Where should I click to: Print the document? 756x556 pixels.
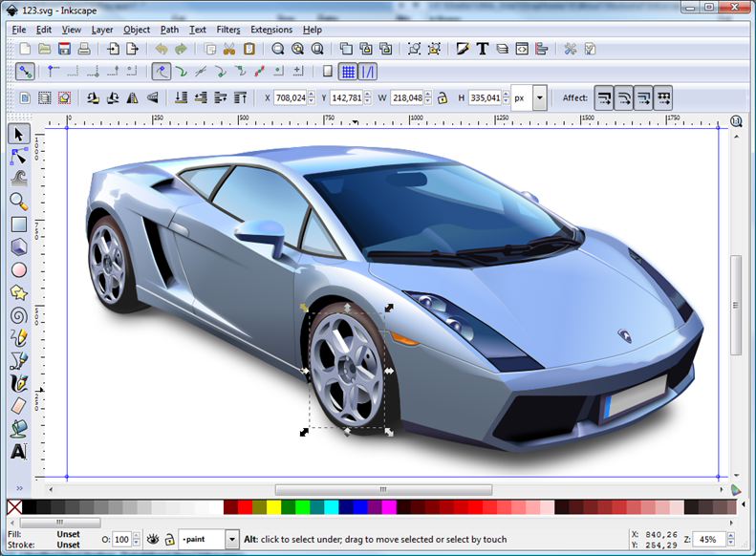point(84,49)
